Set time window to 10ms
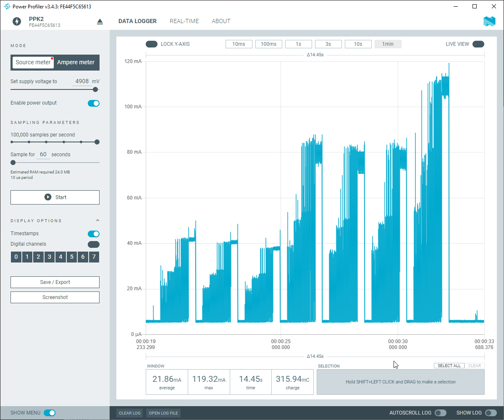Viewport: 504px width, 420px height. 239,44
